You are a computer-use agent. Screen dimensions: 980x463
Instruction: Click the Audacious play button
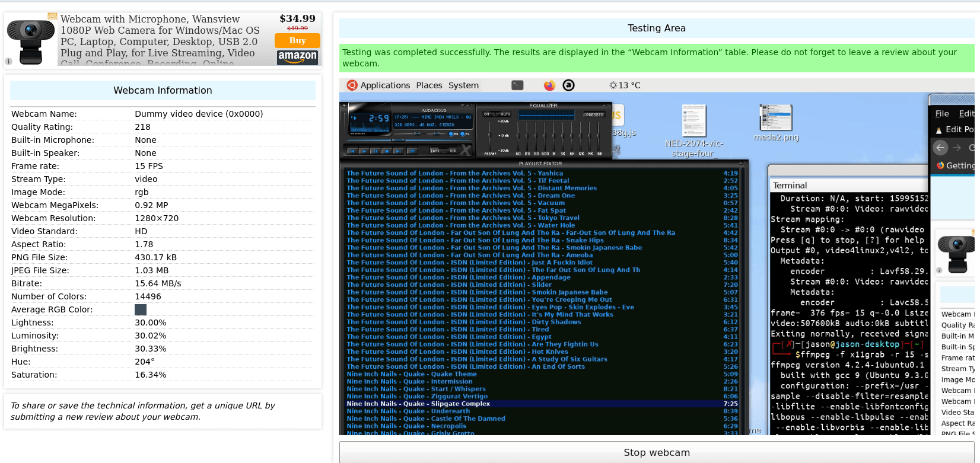coord(364,151)
